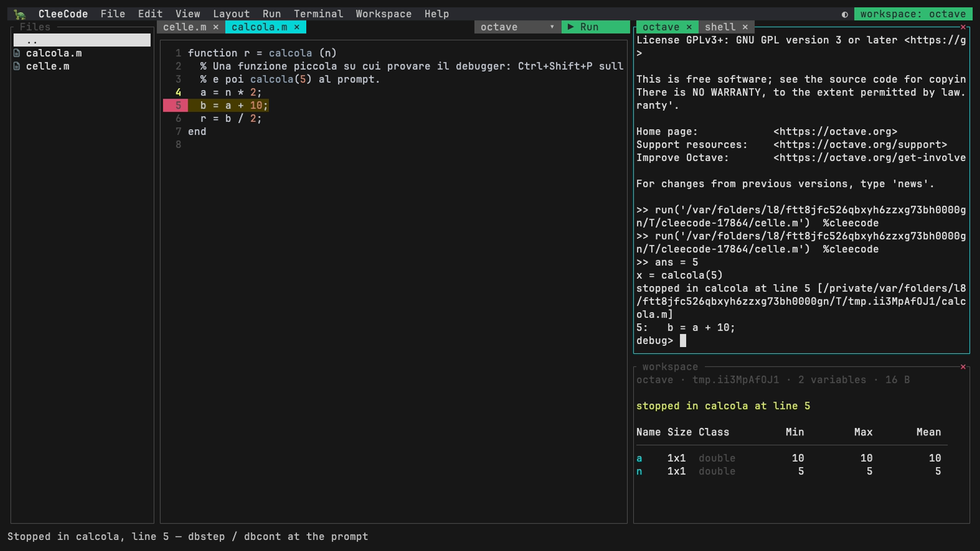Click the Size column header
The width and height of the screenshot is (980, 551).
(x=679, y=432)
